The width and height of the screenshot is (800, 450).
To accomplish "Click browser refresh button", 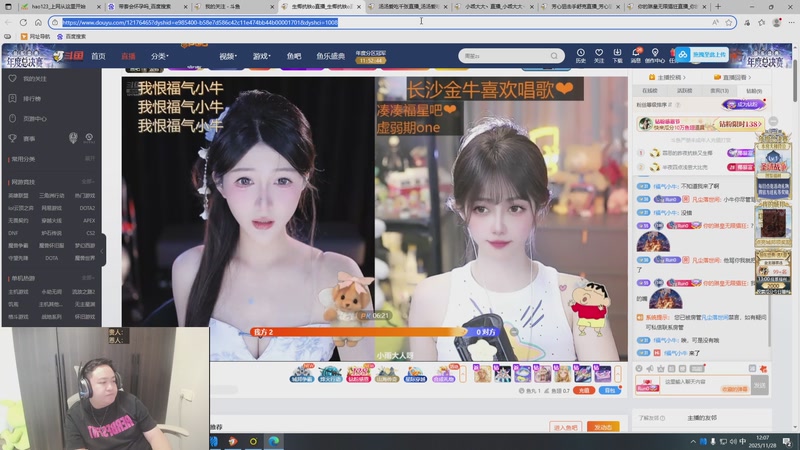I will pyautogui.click(x=23, y=22).
